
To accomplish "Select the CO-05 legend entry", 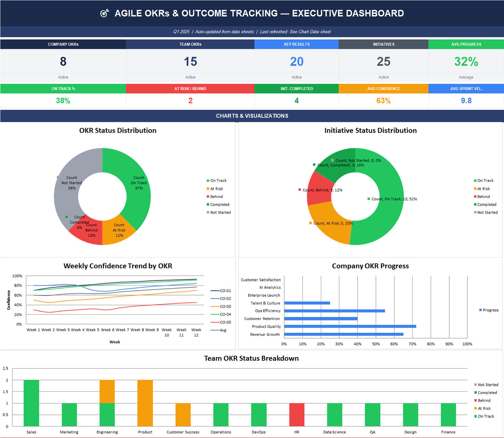I will [221, 322].
